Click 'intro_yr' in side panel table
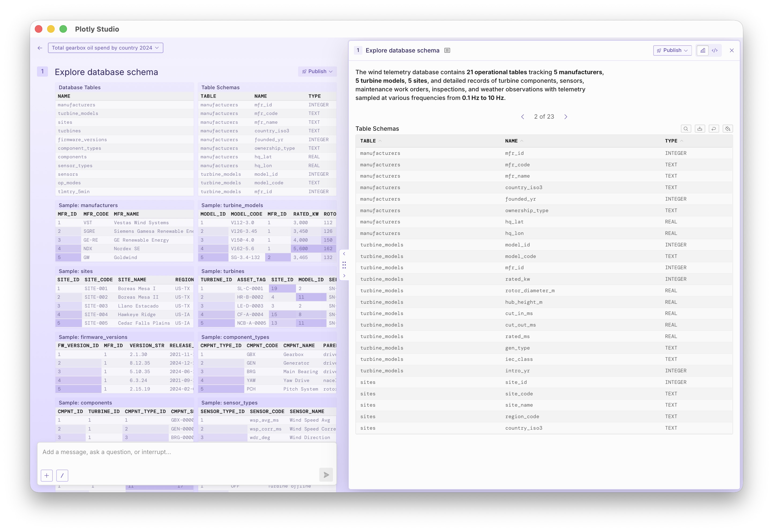Viewport: 773px width, 532px height. 517,371
